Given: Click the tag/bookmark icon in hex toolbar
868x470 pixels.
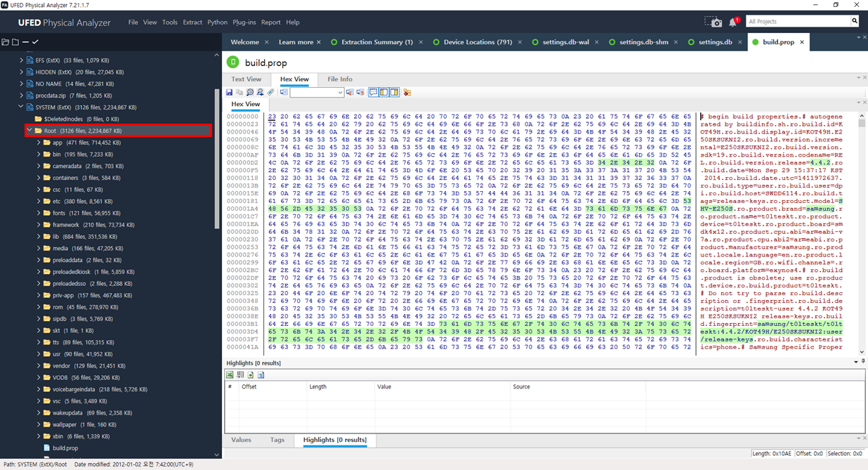Looking at the screenshot, I should [x=270, y=92].
